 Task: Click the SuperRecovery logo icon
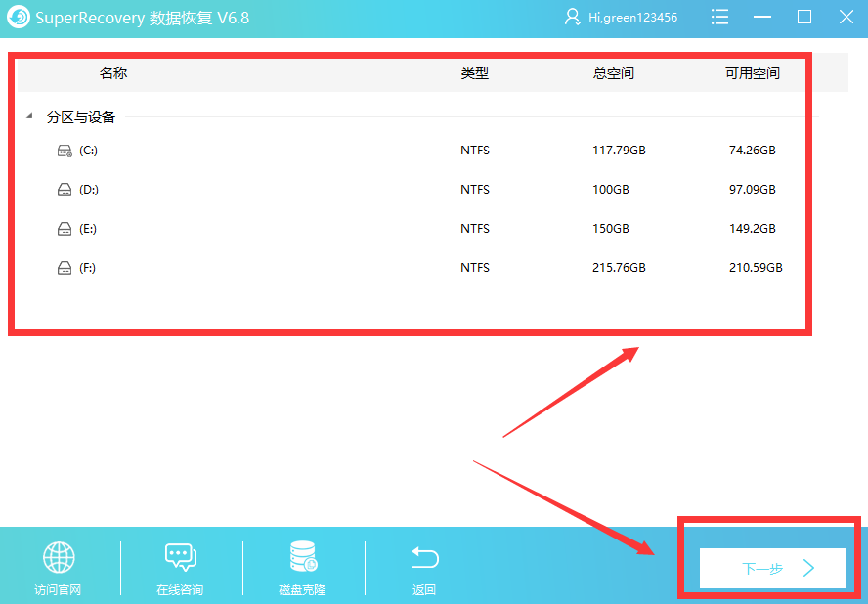point(19,18)
